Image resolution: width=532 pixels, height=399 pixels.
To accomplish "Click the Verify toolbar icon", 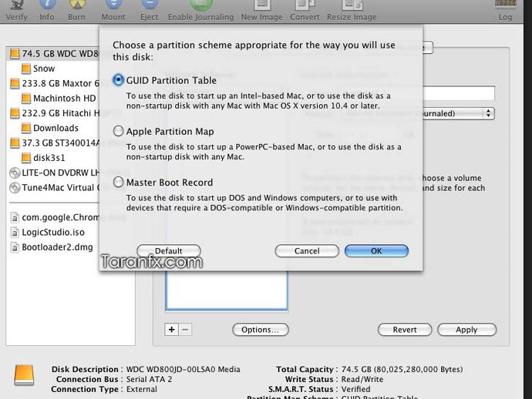I will click(x=17, y=5).
